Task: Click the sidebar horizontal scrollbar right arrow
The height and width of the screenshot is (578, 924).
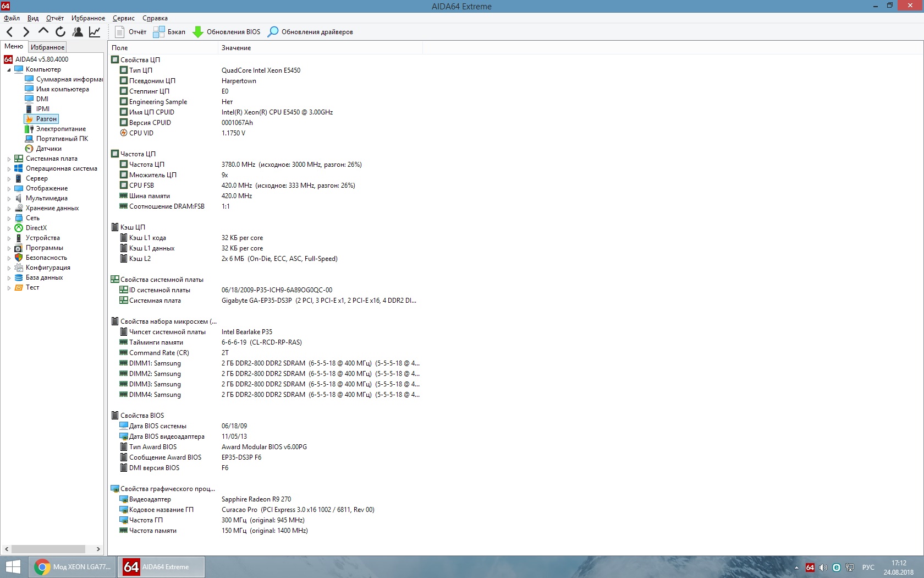Action: click(x=98, y=549)
